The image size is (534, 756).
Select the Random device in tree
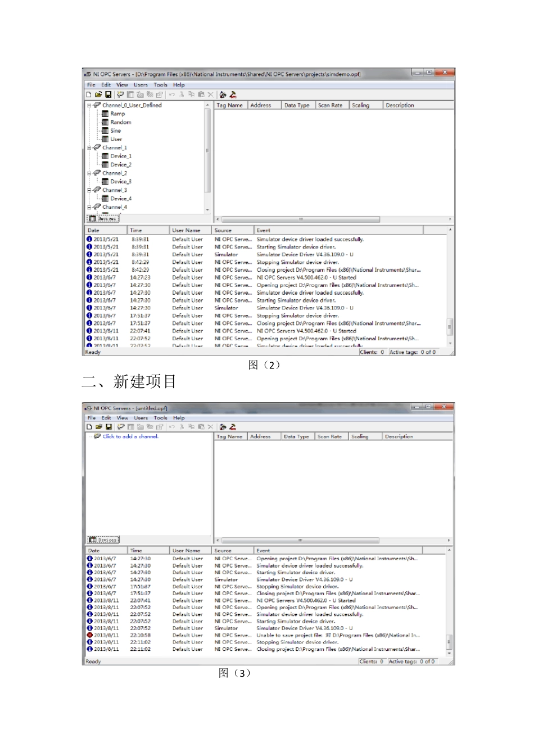point(121,122)
